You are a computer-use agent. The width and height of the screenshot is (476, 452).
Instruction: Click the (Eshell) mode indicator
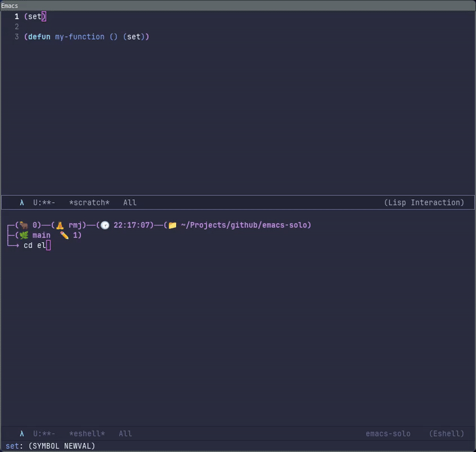(x=447, y=434)
